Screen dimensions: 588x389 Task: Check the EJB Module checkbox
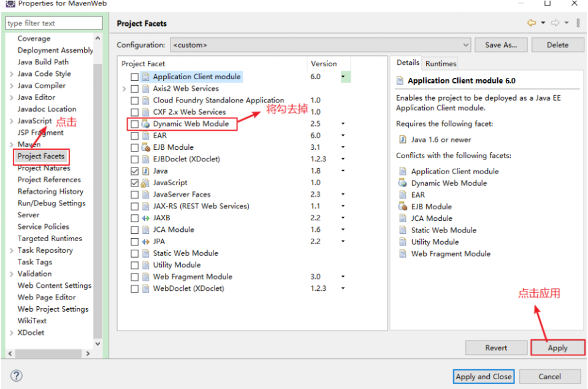pyautogui.click(x=134, y=148)
